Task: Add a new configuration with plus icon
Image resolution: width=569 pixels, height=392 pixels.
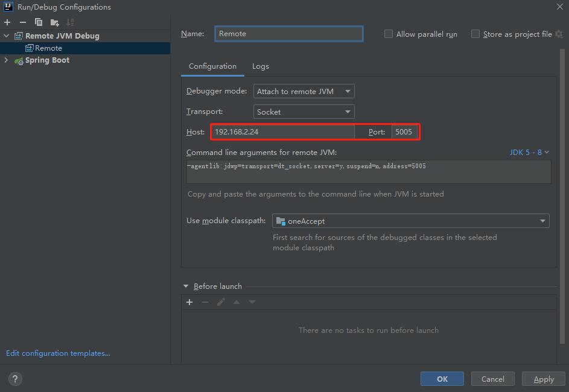Action: 7,22
